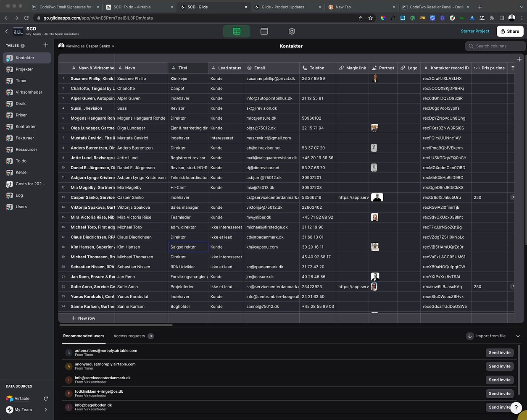Refresh the Airtable data source

(45, 399)
